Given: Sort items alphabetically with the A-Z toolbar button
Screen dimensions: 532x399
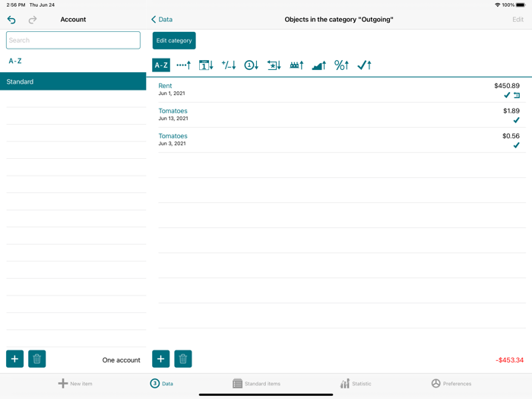Looking at the screenshot, I should [x=161, y=65].
